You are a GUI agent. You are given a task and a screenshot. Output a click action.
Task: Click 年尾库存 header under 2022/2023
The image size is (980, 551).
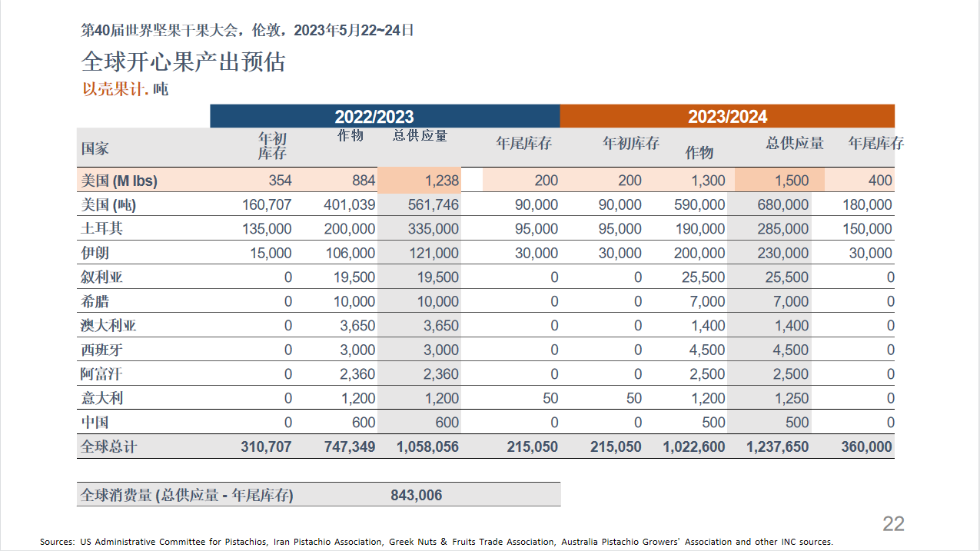pos(523,144)
